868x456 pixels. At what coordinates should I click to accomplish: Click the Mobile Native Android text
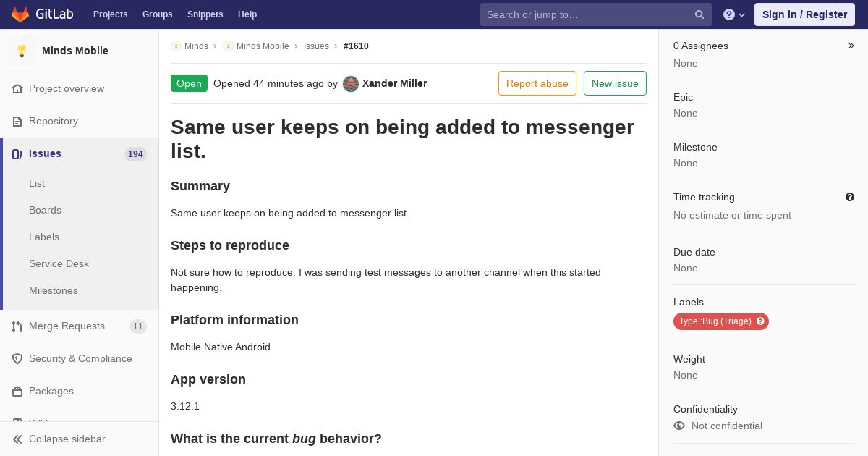(221, 347)
